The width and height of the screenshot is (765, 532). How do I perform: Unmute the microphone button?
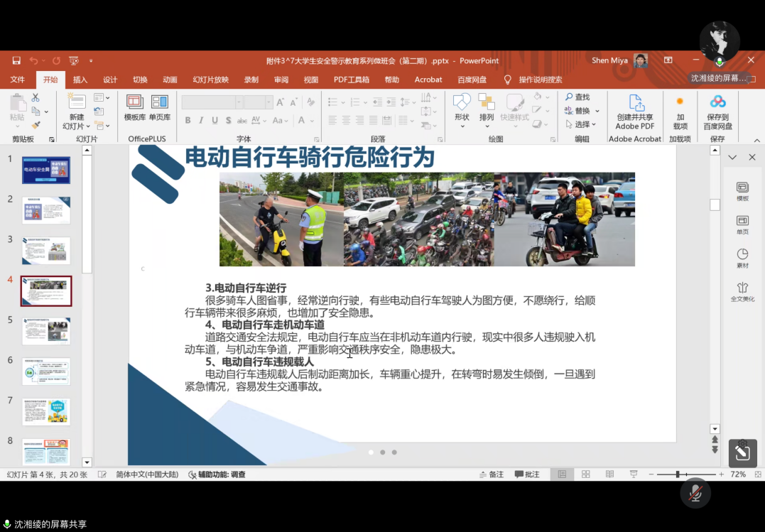[695, 493]
